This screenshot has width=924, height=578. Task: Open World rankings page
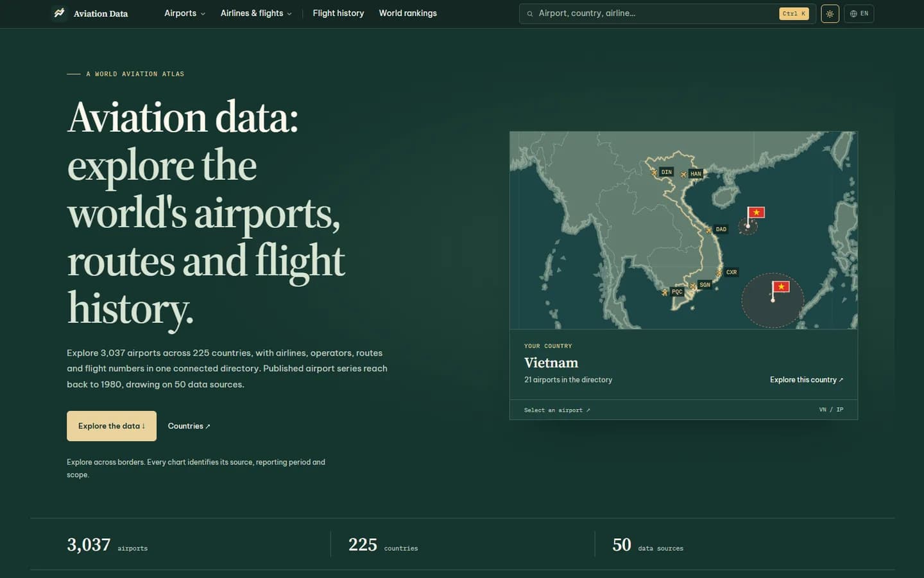tap(407, 13)
